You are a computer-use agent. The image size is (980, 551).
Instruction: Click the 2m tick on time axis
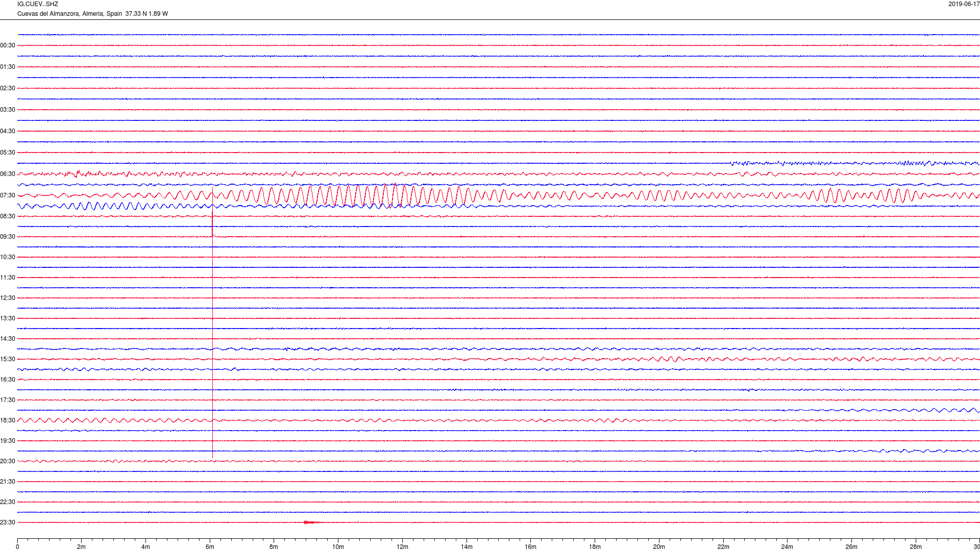[x=82, y=547]
